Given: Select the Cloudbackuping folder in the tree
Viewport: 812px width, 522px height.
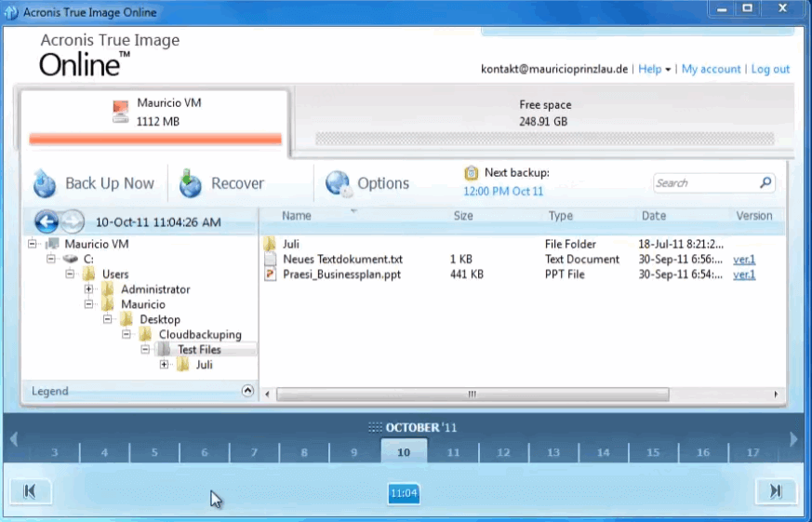Looking at the screenshot, I should point(200,335).
